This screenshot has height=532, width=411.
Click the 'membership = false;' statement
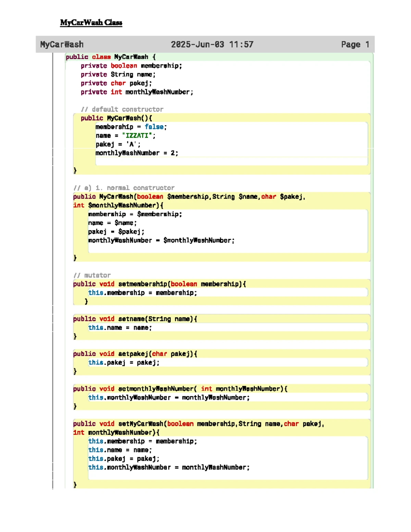pyautogui.click(x=131, y=127)
